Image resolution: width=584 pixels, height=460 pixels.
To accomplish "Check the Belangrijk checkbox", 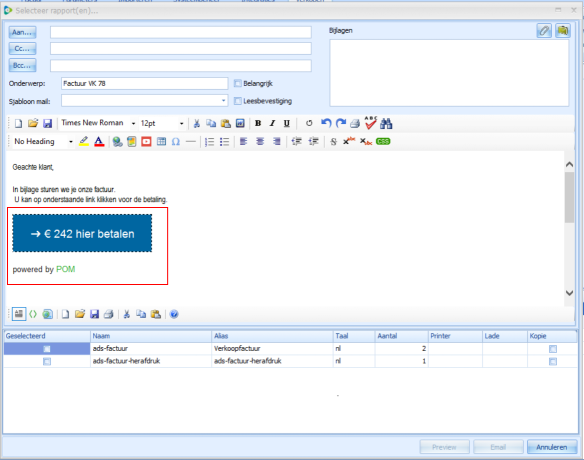I will (238, 83).
